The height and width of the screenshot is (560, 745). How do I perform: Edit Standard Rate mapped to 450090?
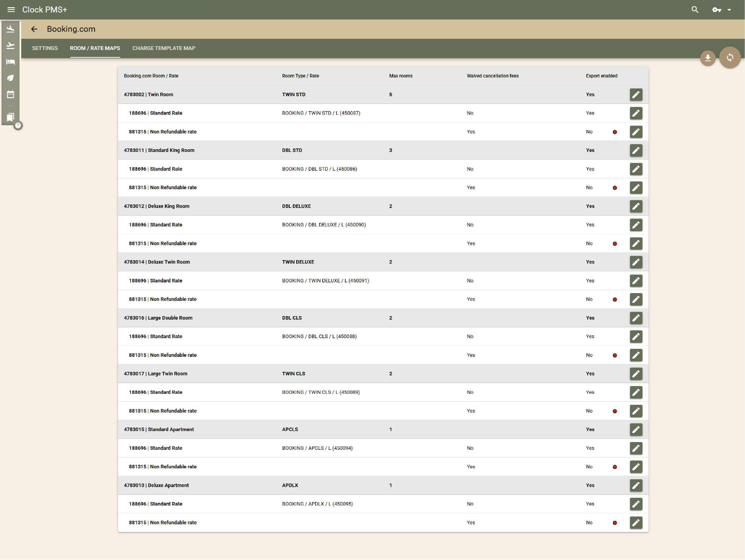tap(636, 225)
